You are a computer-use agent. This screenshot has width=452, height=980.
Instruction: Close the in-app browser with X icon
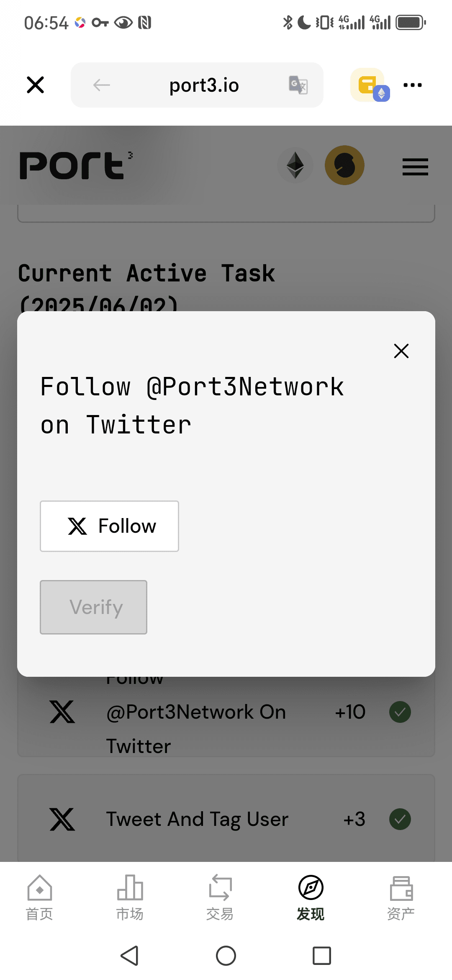(35, 85)
